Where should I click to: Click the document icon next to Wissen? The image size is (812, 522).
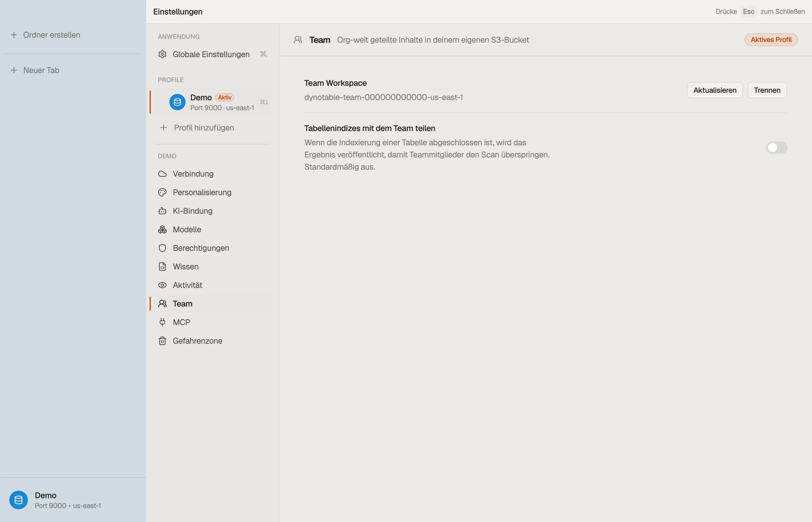tap(162, 267)
